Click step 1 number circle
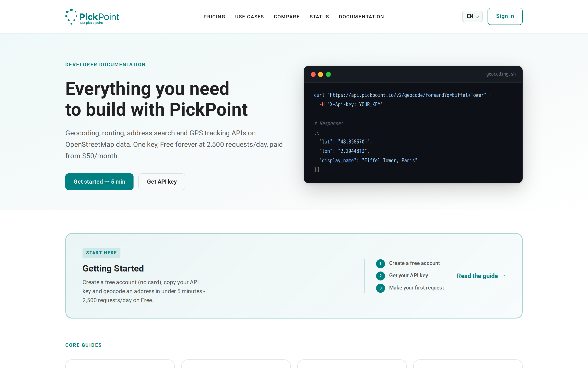 tap(381, 264)
